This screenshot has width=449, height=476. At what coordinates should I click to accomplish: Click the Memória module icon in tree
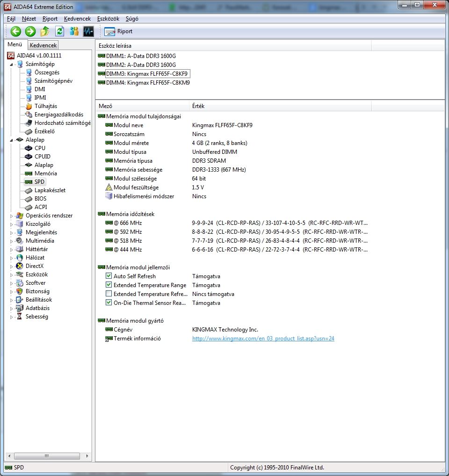[29, 173]
